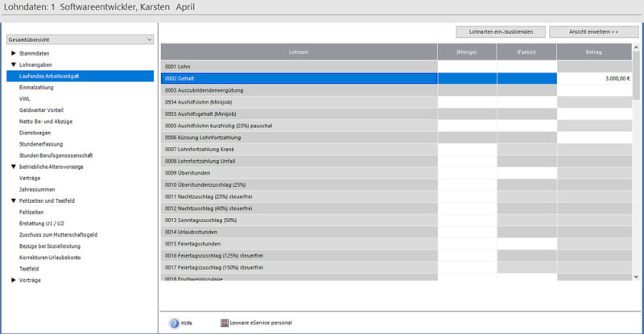Select row 0009 Überstunden
Screen dimensions: 644x334
click(x=299, y=173)
